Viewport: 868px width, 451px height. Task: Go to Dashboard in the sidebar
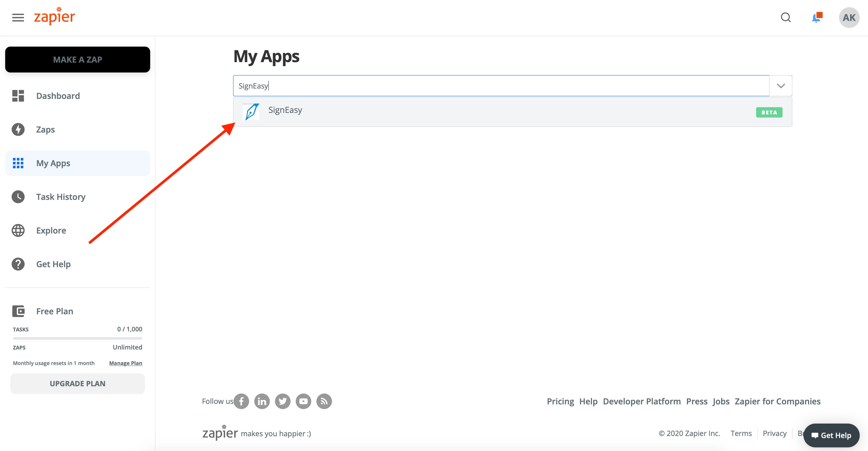[77, 96]
